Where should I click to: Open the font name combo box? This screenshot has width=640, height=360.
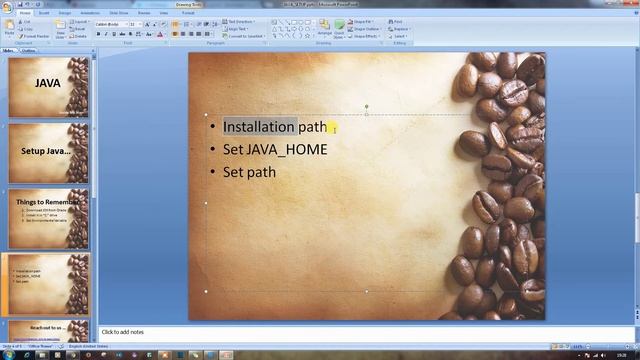coord(111,24)
